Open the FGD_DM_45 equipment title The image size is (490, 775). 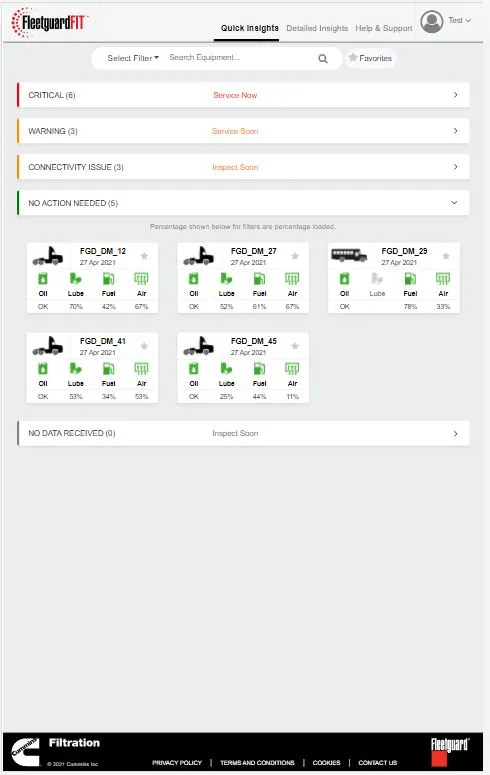254,341
